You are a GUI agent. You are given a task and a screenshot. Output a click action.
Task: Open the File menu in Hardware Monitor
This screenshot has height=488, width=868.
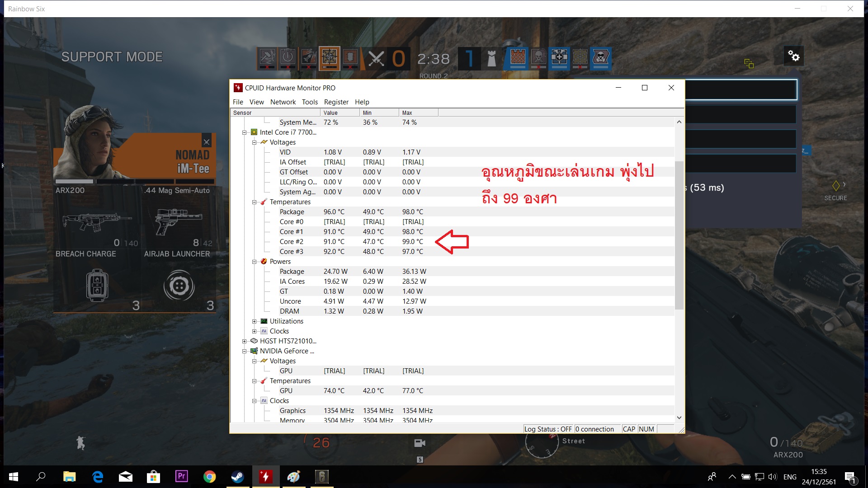click(238, 102)
